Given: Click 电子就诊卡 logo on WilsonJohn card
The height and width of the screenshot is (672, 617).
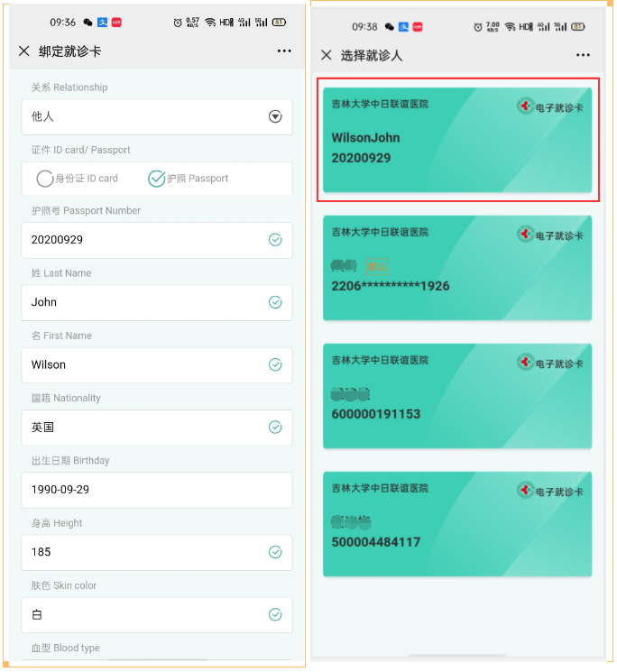Looking at the screenshot, I should coord(550,106).
